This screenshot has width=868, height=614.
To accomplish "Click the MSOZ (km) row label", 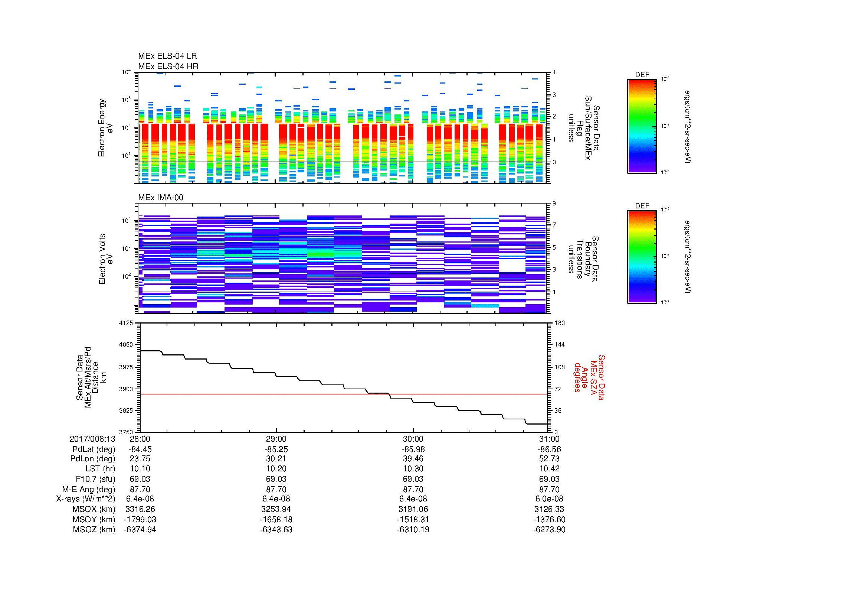I will [x=94, y=530].
